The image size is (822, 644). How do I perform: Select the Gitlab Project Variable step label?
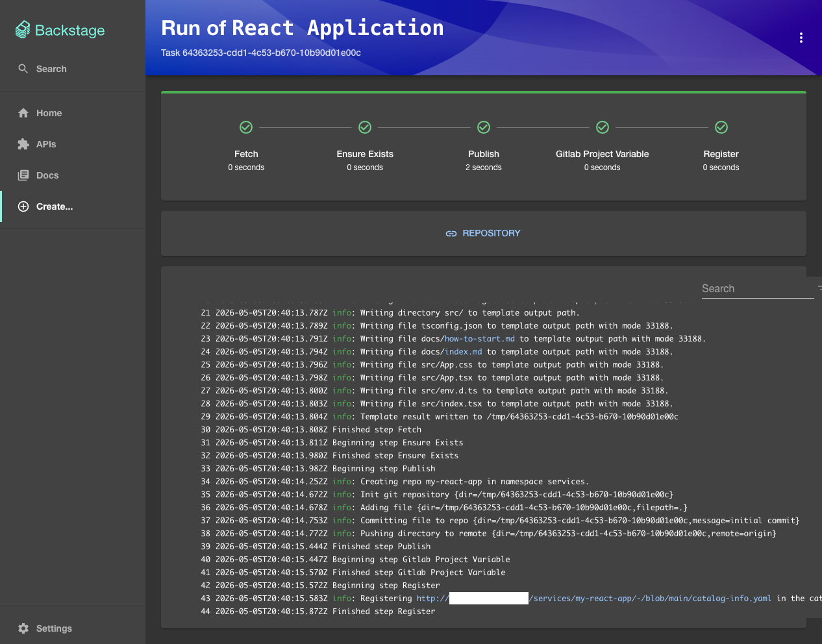click(603, 154)
